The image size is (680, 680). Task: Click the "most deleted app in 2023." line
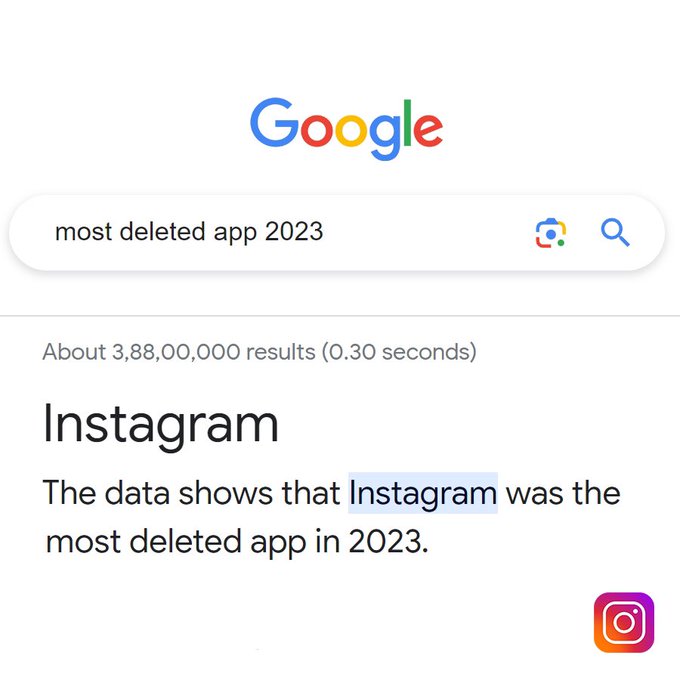click(237, 542)
